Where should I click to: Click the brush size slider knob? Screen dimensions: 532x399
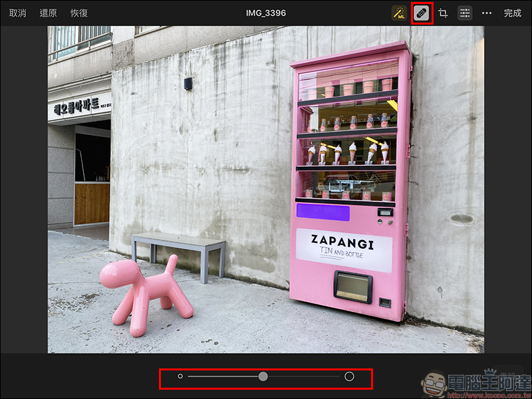[263, 376]
